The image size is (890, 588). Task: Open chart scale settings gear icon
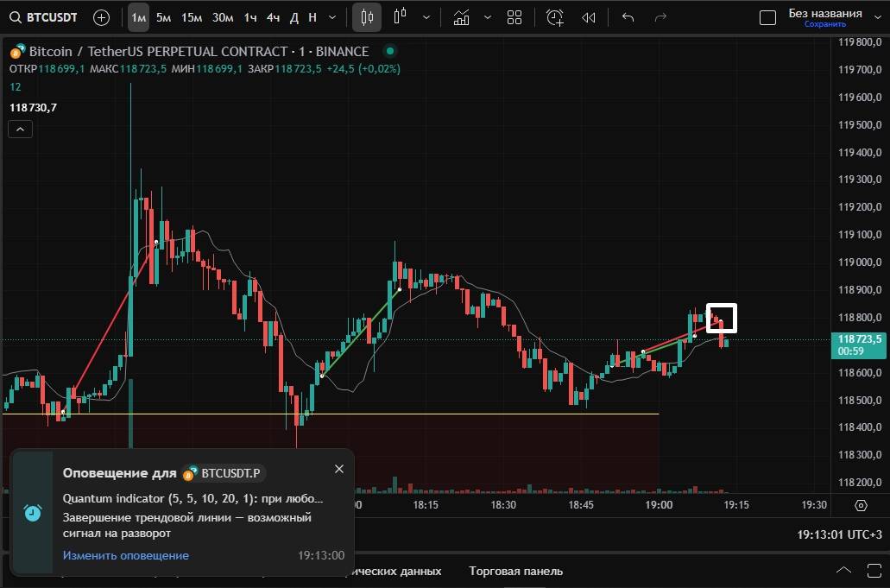pyautogui.click(x=861, y=506)
